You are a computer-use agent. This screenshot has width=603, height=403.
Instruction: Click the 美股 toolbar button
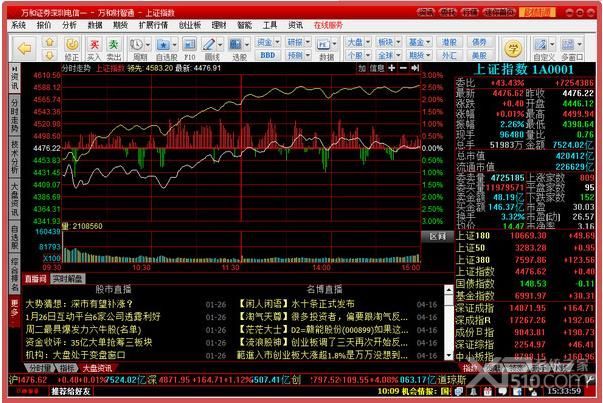479,55
